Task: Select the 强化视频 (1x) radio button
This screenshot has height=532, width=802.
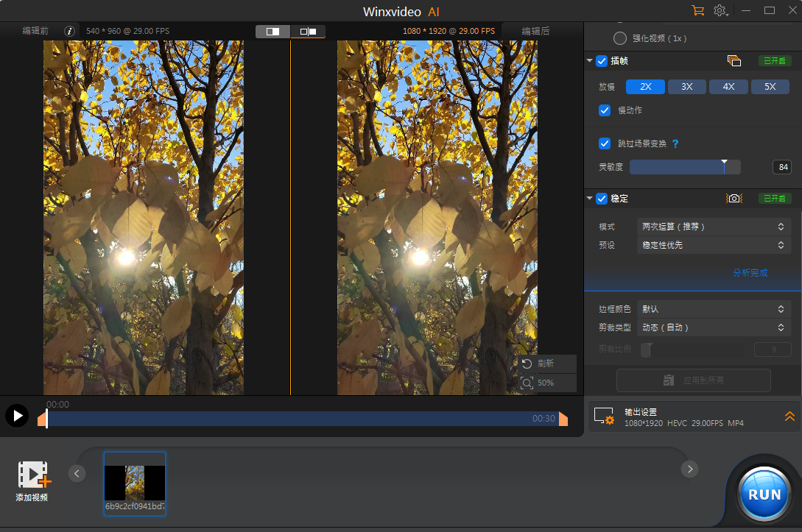Action: [619, 38]
